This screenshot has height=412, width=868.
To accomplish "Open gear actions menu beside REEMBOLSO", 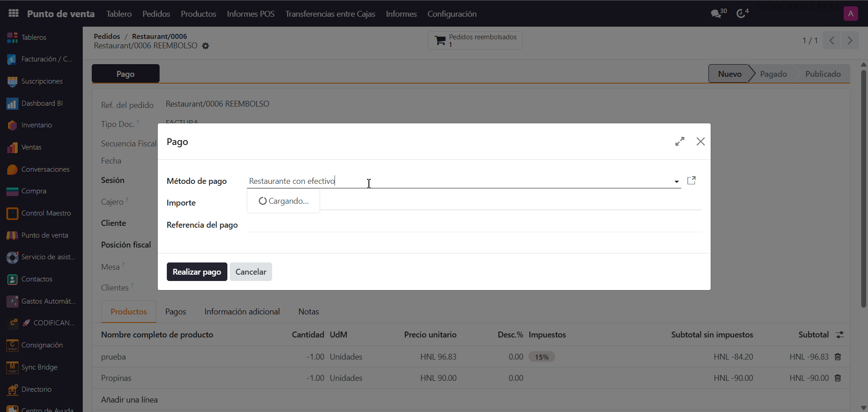I will 206,46.
